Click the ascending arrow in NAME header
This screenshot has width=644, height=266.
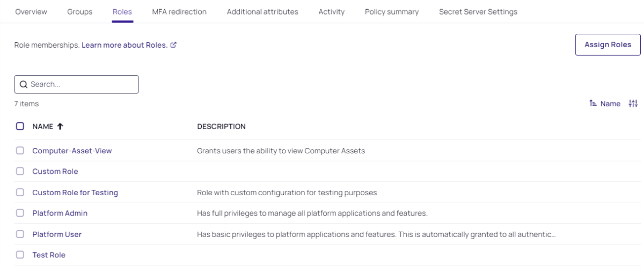click(x=60, y=127)
